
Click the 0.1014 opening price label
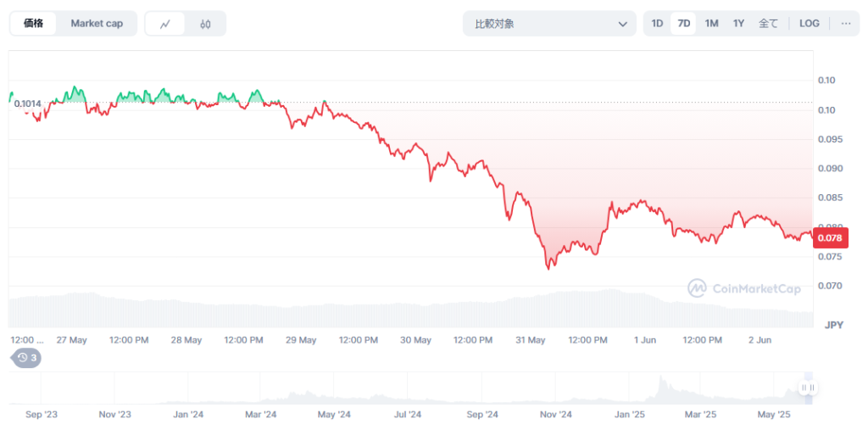click(27, 103)
